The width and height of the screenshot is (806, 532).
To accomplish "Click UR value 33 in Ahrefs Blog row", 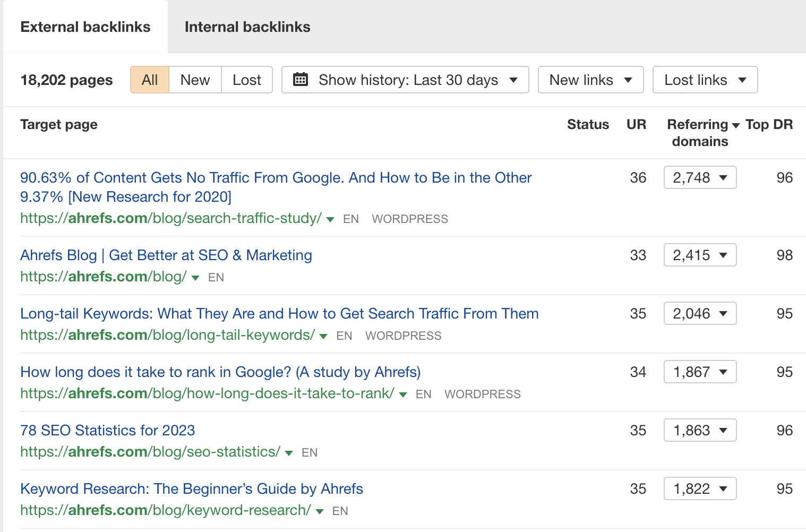I will pyautogui.click(x=638, y=255).
